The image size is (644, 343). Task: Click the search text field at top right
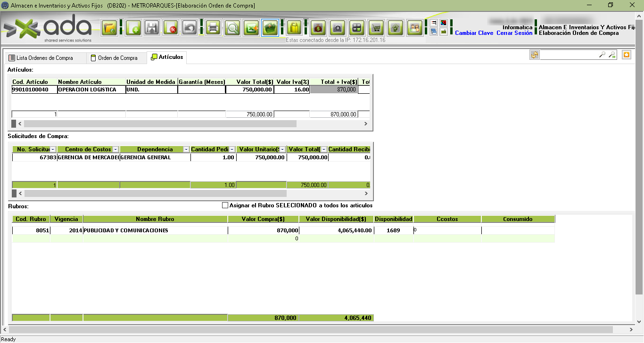(x=569, y=55)
